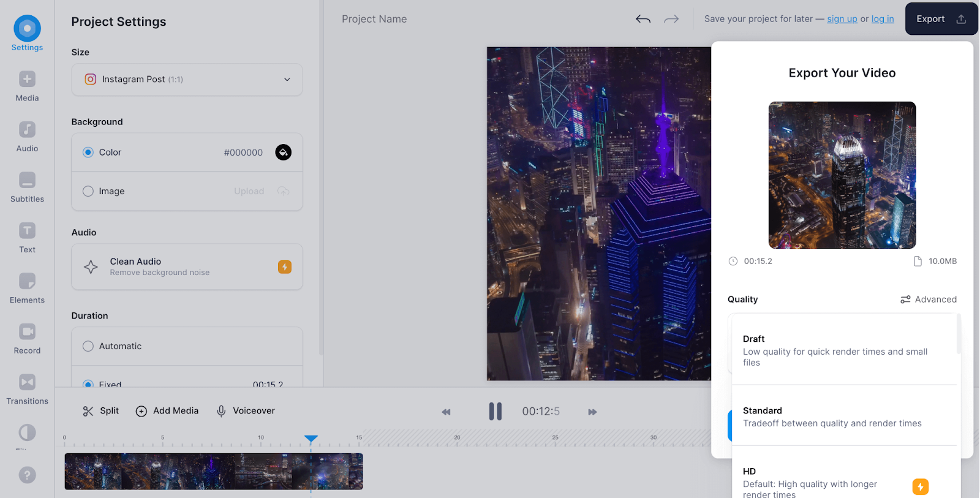Open the Elements sidebar tab
The height and width of the screenshot is (498, 980).
[27, 289]
